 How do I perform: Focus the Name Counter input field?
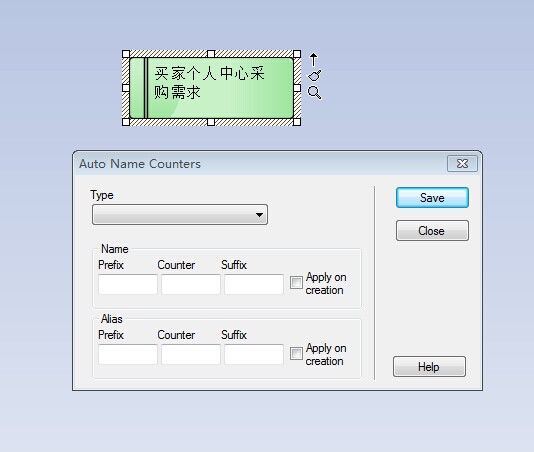tap(191, 284)
